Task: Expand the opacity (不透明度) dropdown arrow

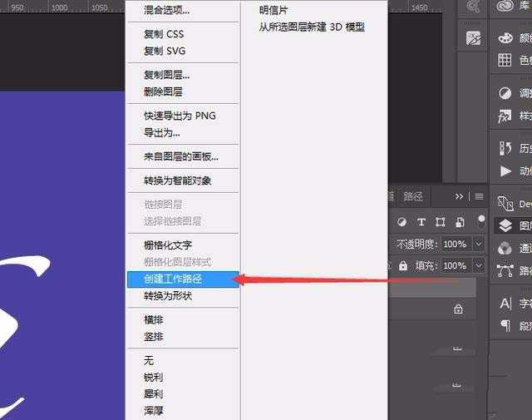Action: coord(478,245)
